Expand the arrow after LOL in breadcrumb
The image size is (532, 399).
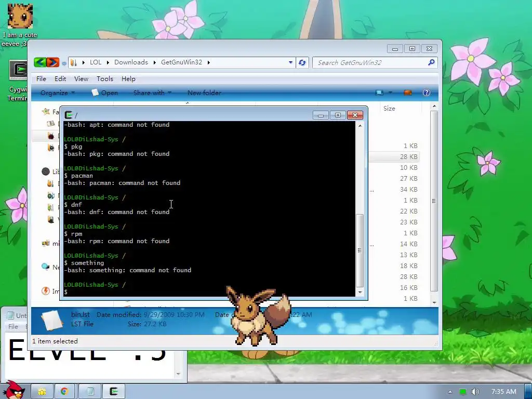[x=108, y=62]
